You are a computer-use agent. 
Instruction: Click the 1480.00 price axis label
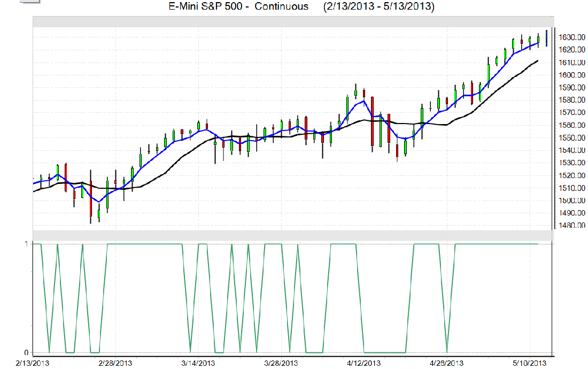tap(572, 226)
